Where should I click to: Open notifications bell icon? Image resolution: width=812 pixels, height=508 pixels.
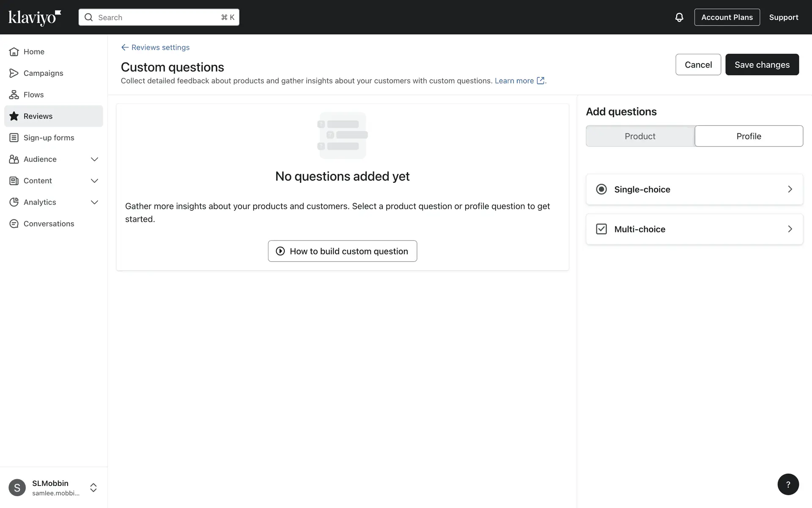point(679,17)
